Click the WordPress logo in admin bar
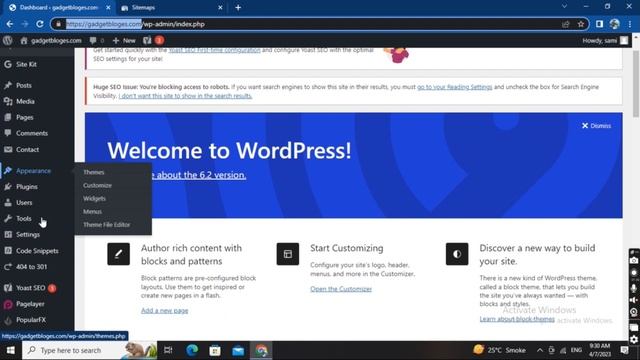 [x=7, y=40]
